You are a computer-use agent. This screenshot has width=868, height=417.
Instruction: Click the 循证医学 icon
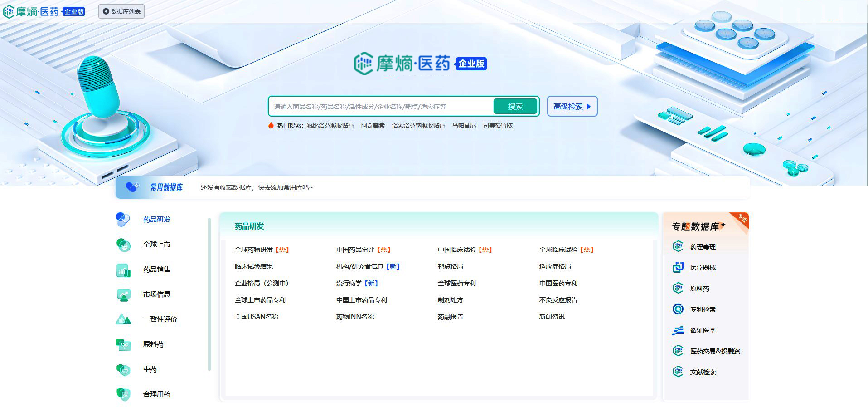(x=678, y=330)
